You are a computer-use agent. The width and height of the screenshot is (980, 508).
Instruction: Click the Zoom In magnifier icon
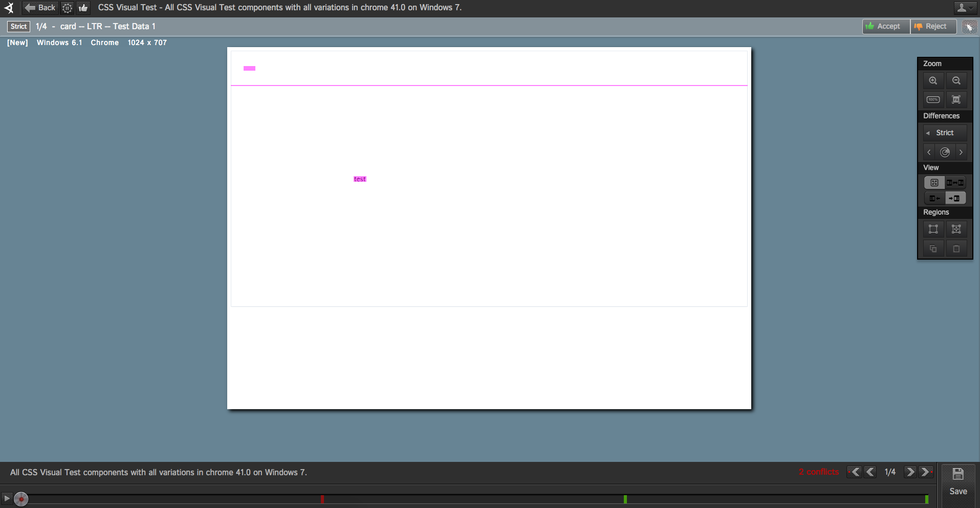(933, 80)
